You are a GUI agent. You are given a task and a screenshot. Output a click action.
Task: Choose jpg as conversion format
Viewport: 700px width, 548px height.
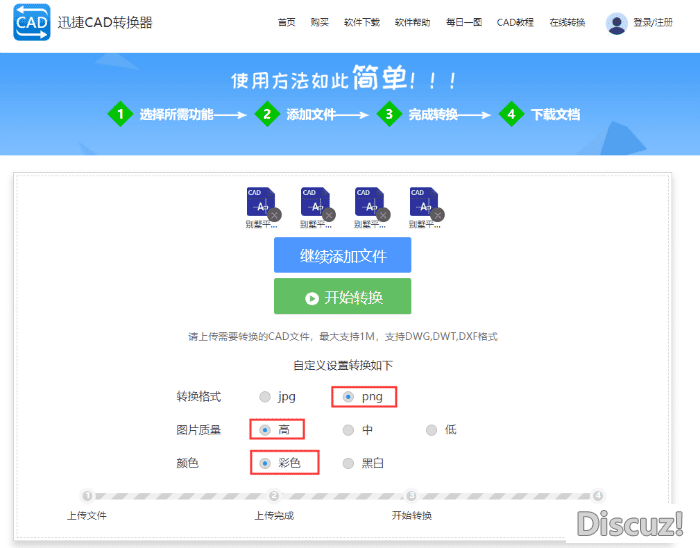point(265,397)
